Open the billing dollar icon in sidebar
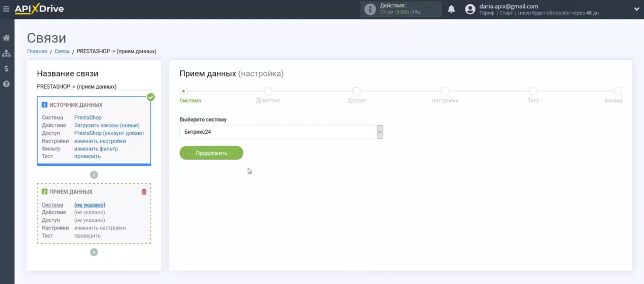Screen dimensions: 644x284 tap(6, 68)
